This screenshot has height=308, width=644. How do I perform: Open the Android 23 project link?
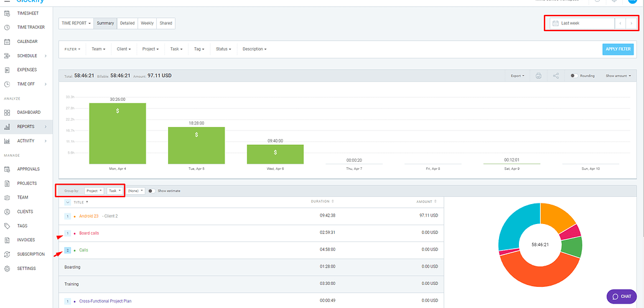coord(89,216)
